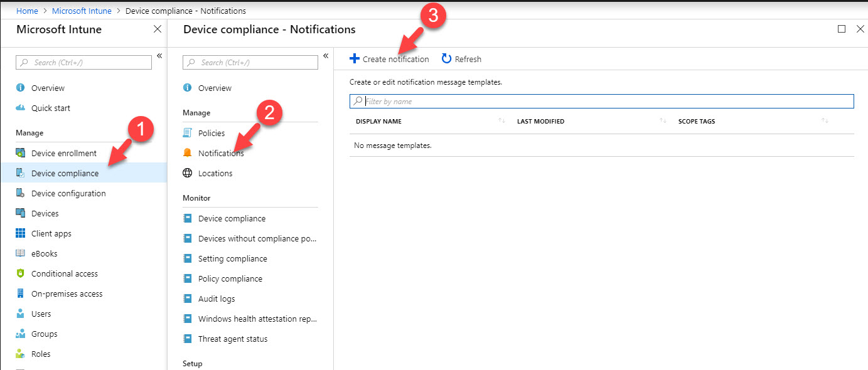Screen dimensions: 868x370
Task: Collapse the Device compliance menu with chevrons
Action: coord(326,56)
